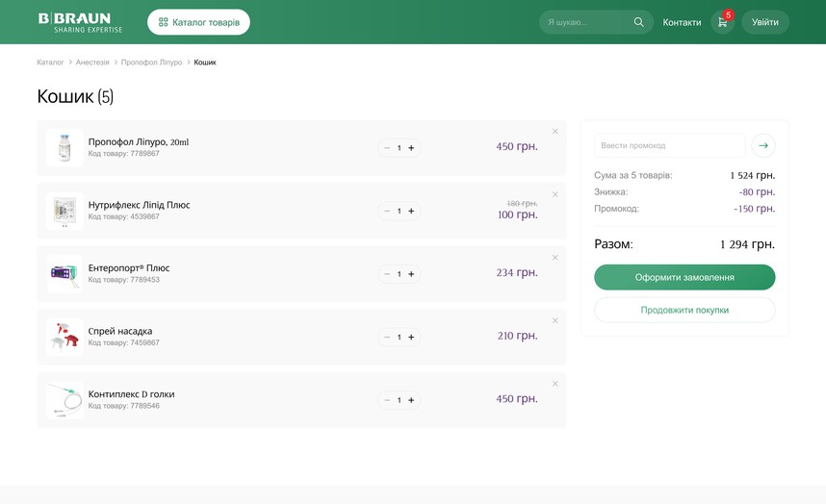Viewport: 826px width, 504px height.
Task: Open Нутрифлекс Ліпід Плюс product thumbnail
Action: tap(65, 211)
